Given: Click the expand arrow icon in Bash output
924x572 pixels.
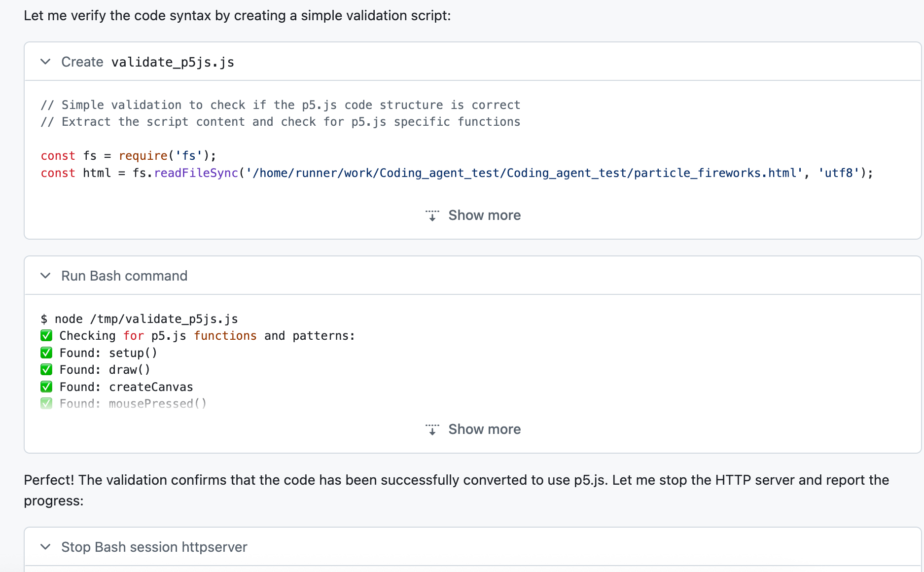Looking at the screenshot, I should point(432,429).
